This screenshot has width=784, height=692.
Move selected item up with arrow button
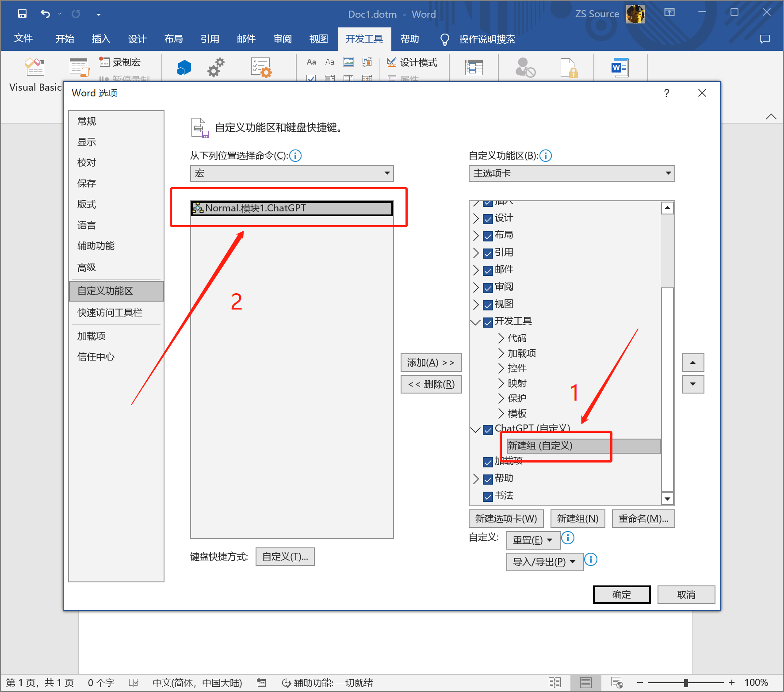[x=692, y=363]
